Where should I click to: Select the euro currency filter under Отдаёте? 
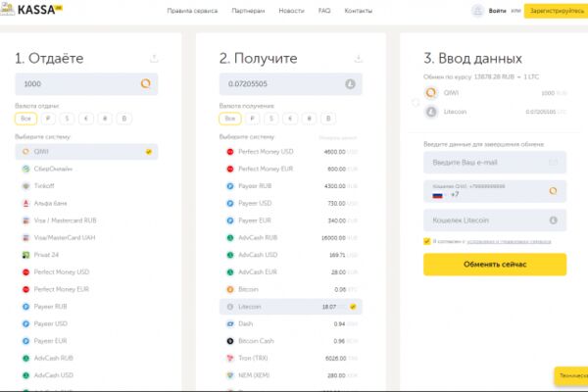[86, 119]
